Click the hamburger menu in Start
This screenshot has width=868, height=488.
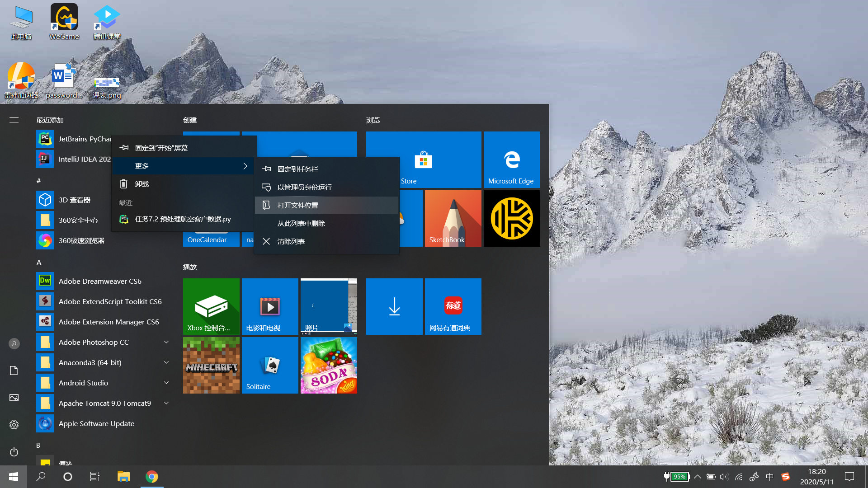(14, 120)
